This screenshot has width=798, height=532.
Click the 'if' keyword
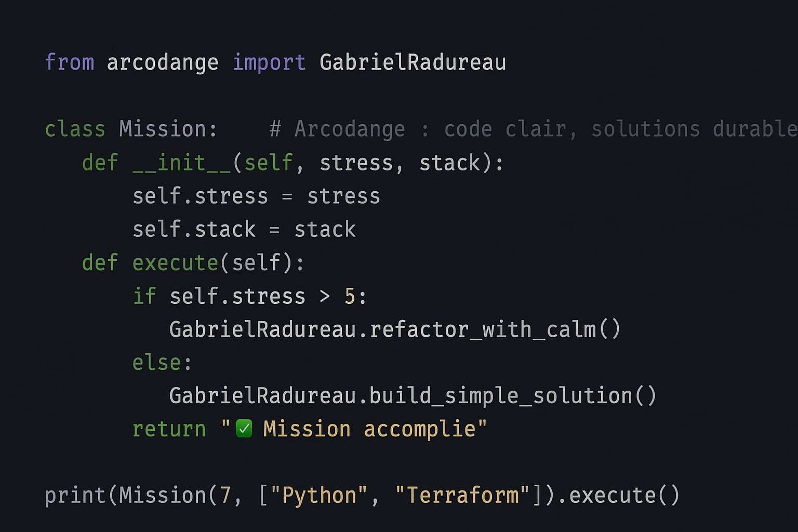coord(144,296)
